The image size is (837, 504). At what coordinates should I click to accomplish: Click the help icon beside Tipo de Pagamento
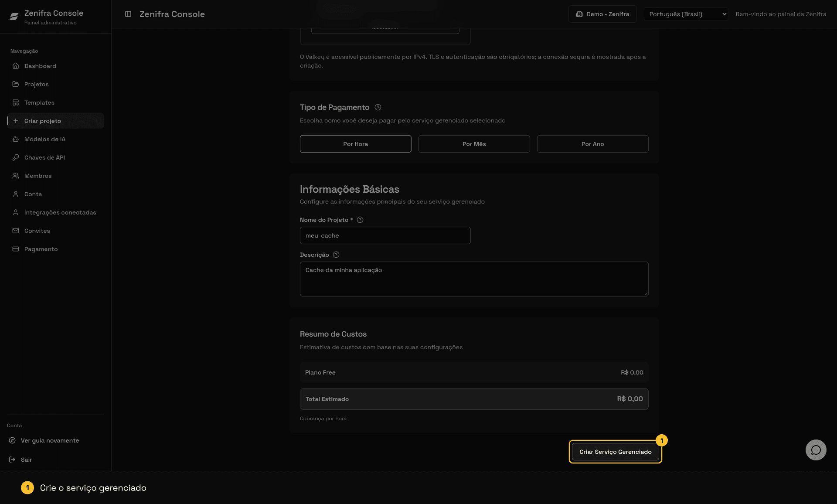click(378, 107)
